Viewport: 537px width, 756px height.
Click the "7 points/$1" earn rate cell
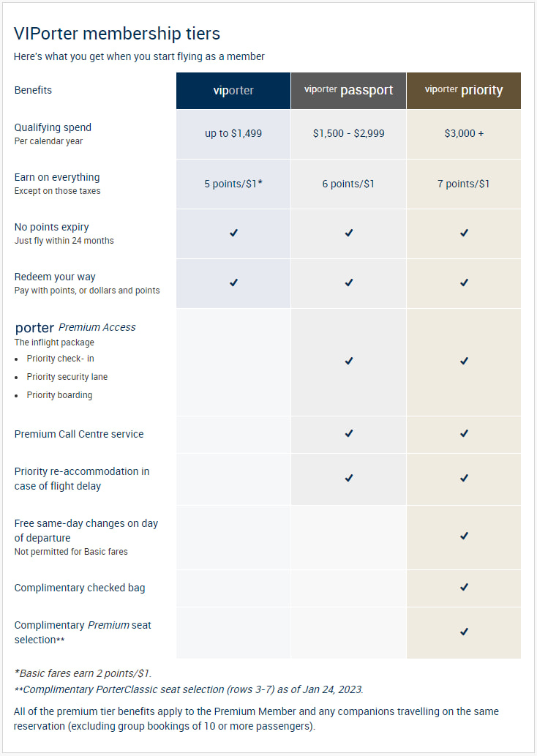[464, 184]
